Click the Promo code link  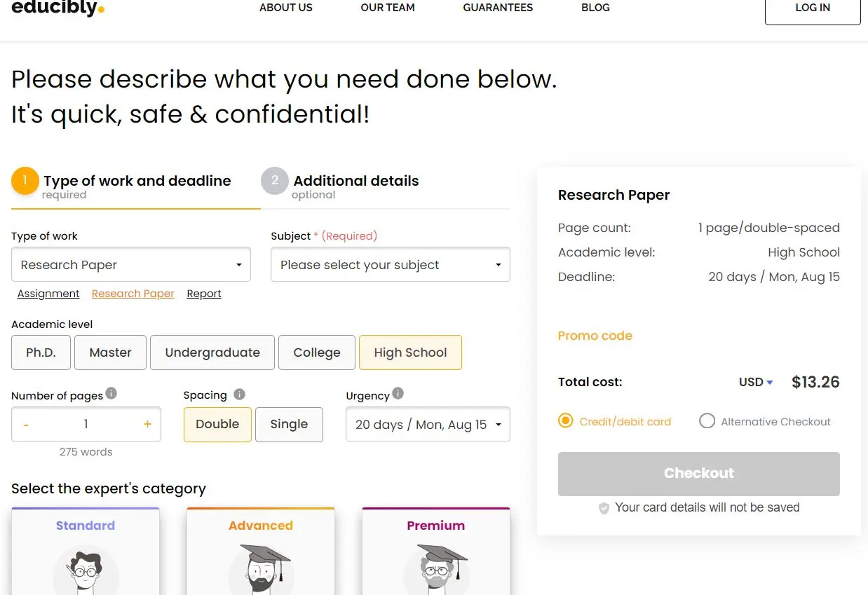click(595, 336)
